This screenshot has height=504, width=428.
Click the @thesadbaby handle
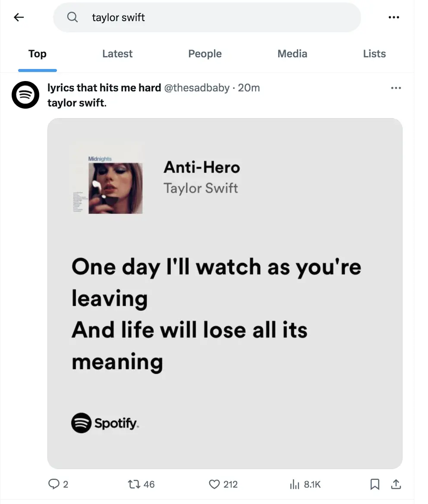197,88
